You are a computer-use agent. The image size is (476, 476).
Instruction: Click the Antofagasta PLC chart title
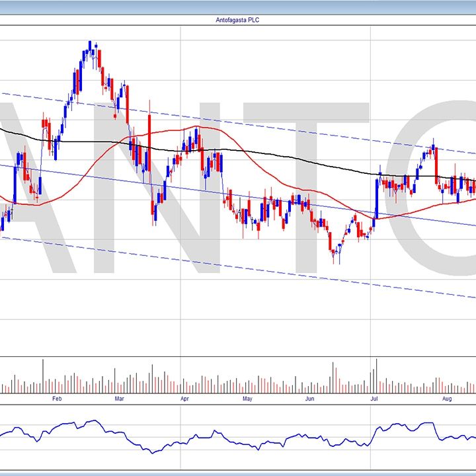(237, 20)
